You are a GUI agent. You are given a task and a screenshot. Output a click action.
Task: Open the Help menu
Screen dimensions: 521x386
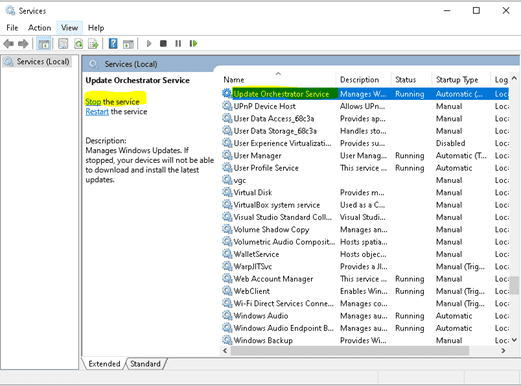pyautogui.click(x=96, y=28)
